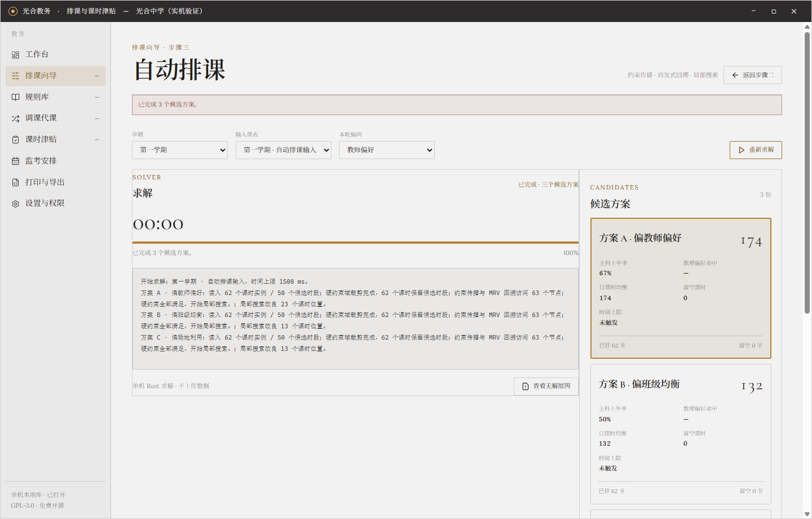The width and height of the screenshot is (812, 519).
Task: Click the 光合教务 logo in title bar
Action: tap(13, 11)
